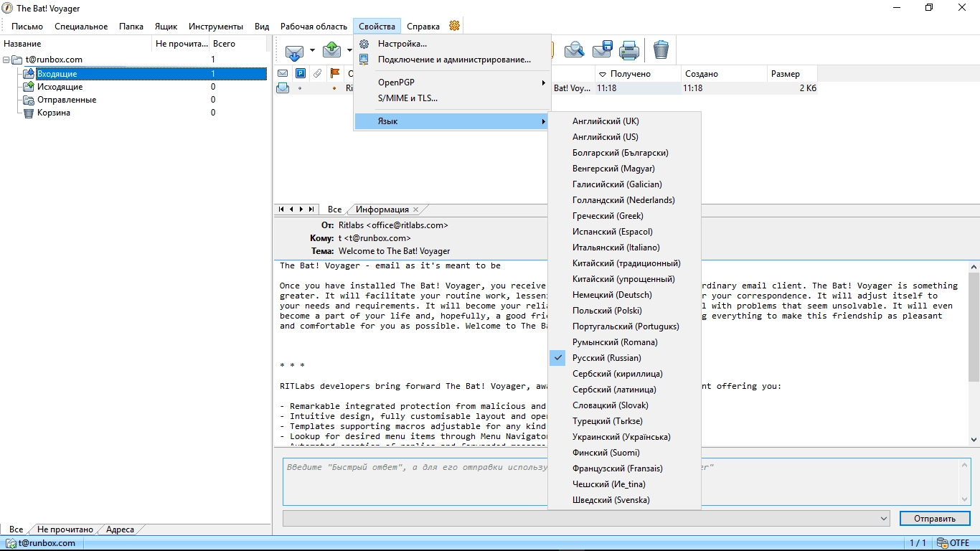Viewport: 980px width, 551px height.
Task: Open Подключение и администрирование... entry
Action: pyautogui.click(x=453, y=60)
